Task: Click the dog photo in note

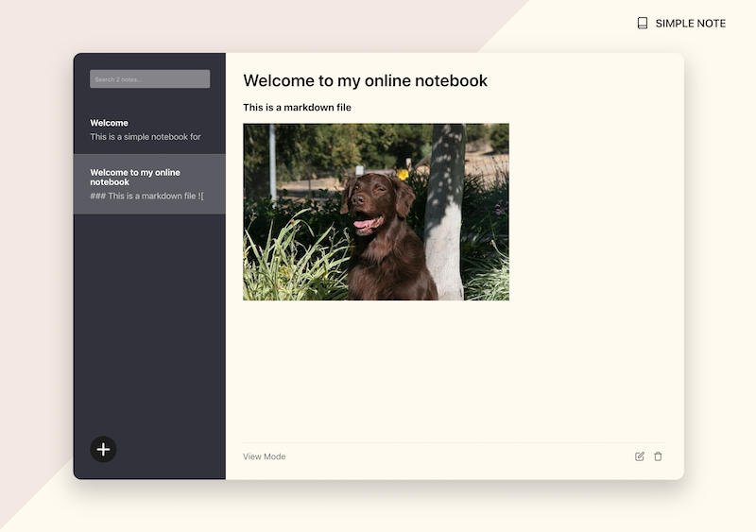Action: pyautogui.click(x=375, y=212)
